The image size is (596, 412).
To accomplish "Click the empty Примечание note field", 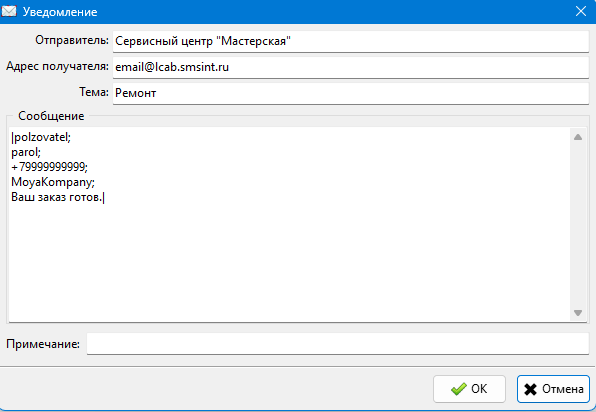I will 338,344.
